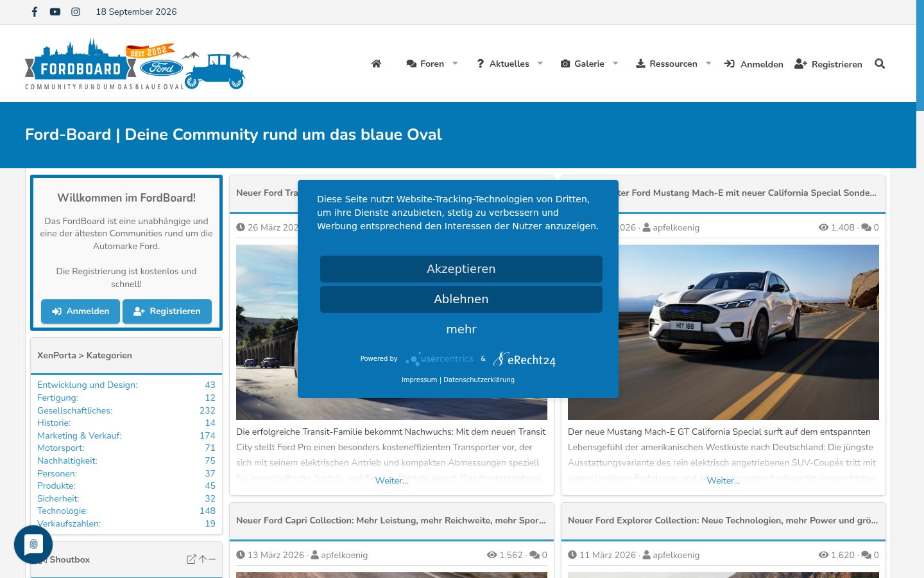This screenshot has height=578, width=924.
Task: Open the YouTube channel icon
Action: click(55, 12)
